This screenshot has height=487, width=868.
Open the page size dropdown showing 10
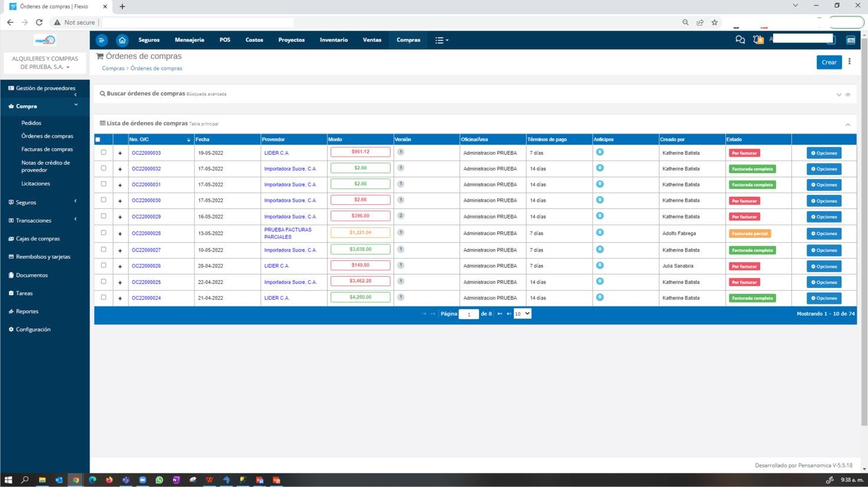coord(521,313)
